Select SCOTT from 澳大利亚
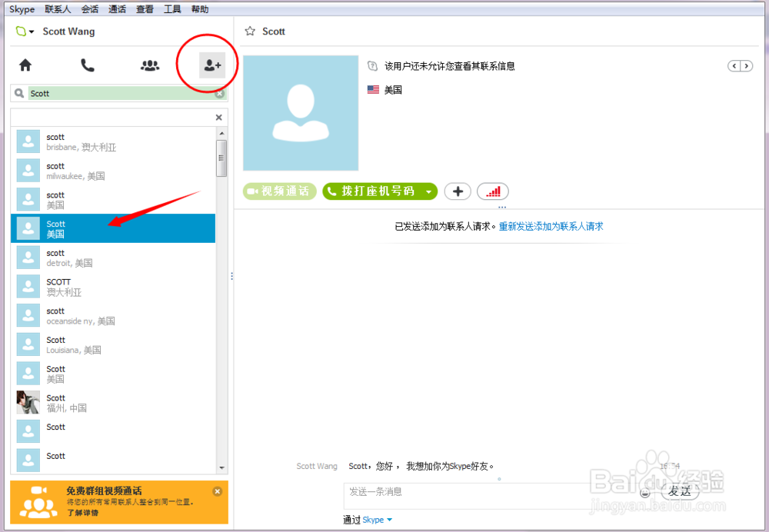This screenshot has height=532, width=769. tap(113, 286)
